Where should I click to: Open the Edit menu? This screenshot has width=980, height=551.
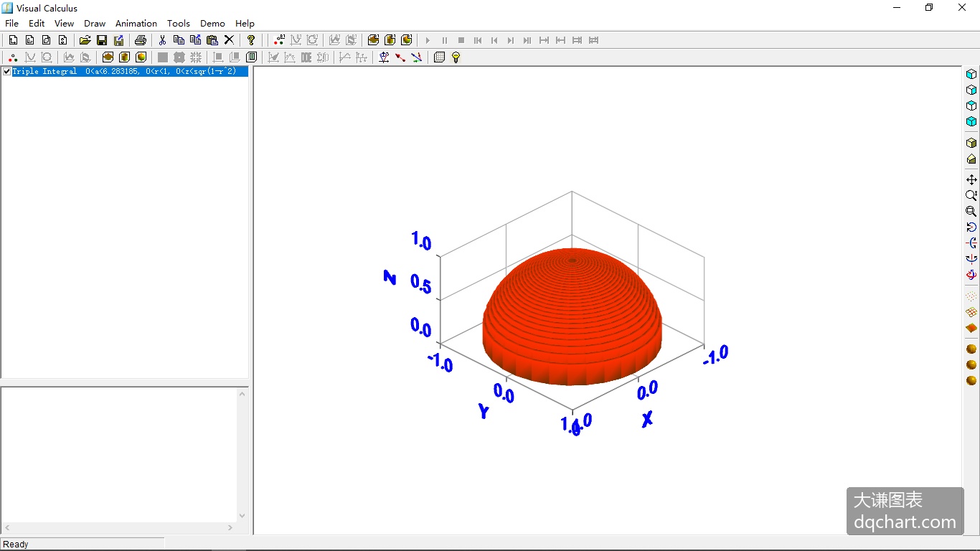[x=37, y=23]
